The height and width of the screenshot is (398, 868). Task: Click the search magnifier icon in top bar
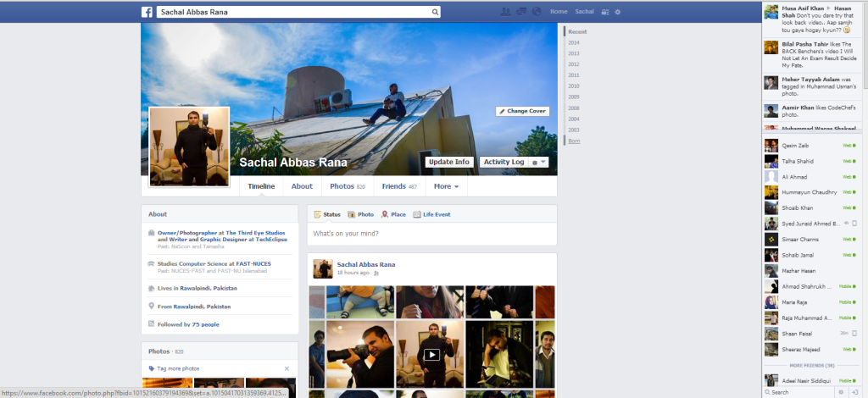click(435, 12)
